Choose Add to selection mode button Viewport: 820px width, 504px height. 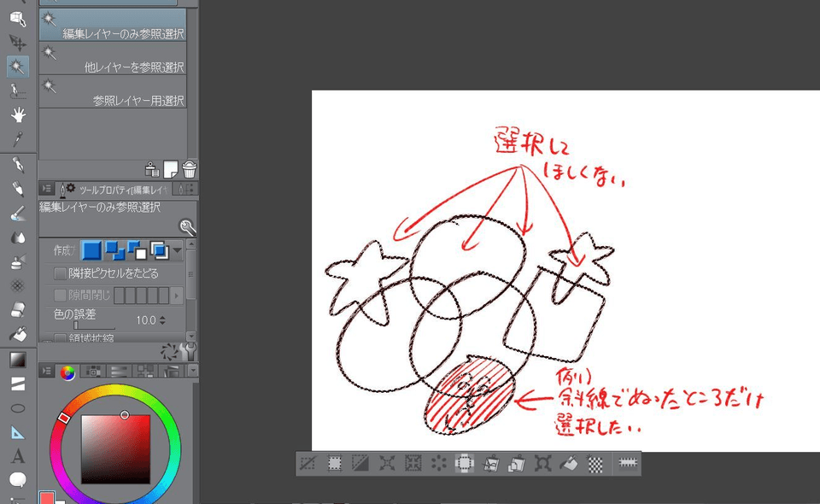114,250
